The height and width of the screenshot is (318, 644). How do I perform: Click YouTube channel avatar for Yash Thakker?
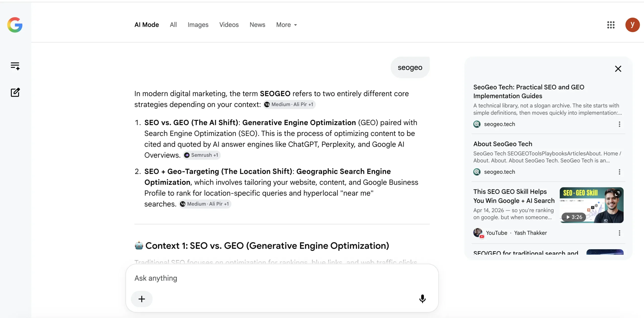[478, 233]
